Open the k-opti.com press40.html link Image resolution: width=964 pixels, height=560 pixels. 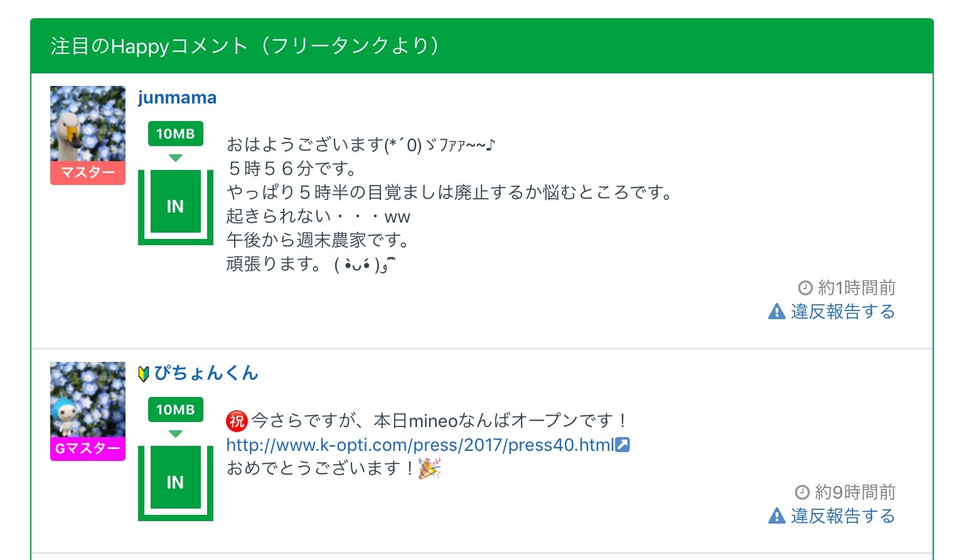tap(420, 445)
